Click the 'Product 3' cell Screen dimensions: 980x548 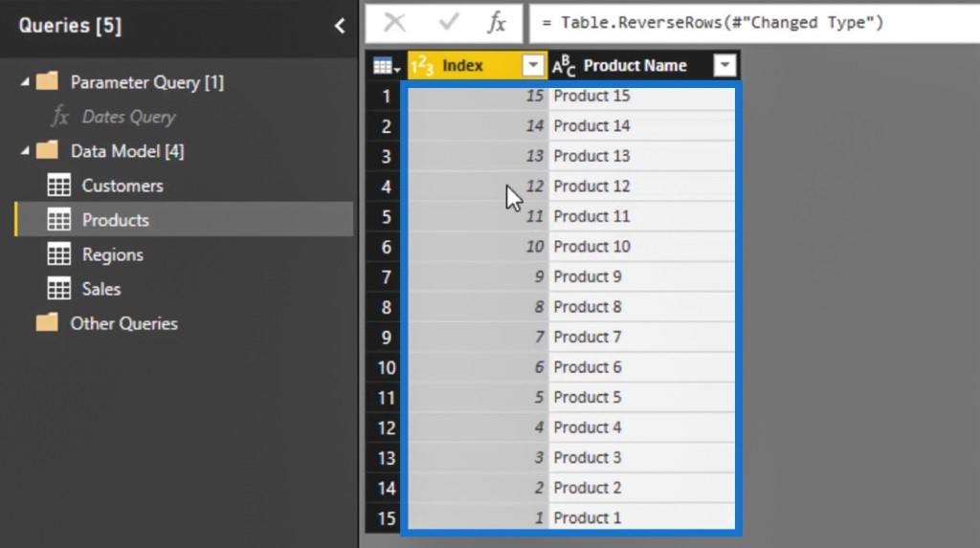tap(642, 457)
